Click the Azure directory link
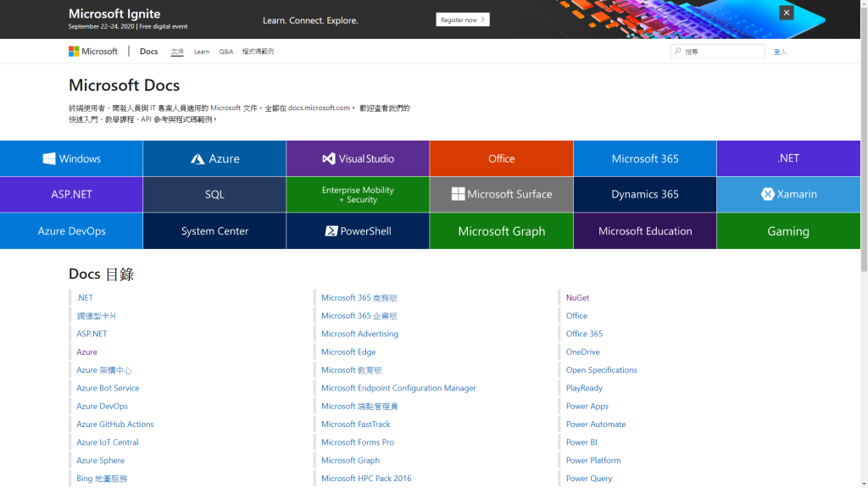 [x=87, y=352]
